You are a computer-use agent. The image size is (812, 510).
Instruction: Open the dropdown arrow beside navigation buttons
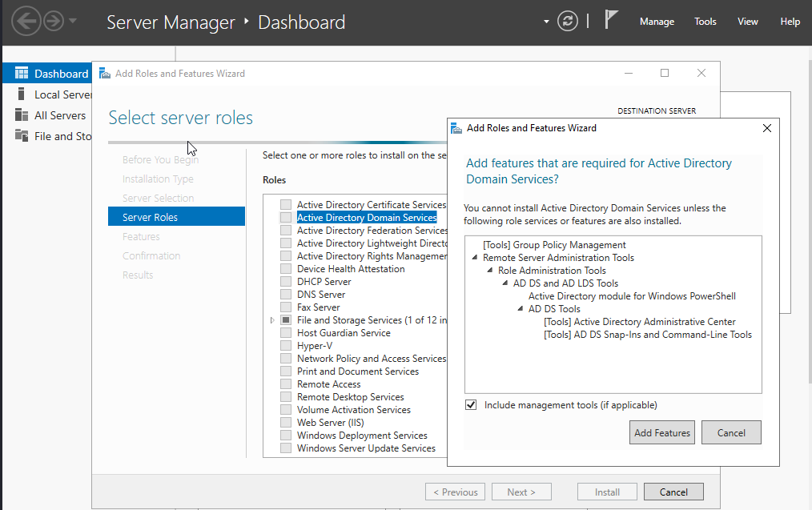tap(73, 22)
